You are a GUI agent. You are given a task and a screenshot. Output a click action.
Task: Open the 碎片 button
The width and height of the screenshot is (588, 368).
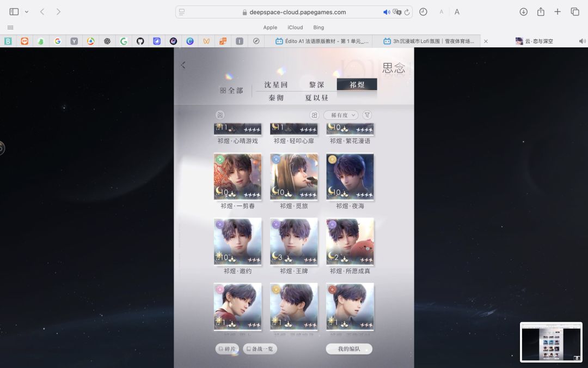(227, 349)
